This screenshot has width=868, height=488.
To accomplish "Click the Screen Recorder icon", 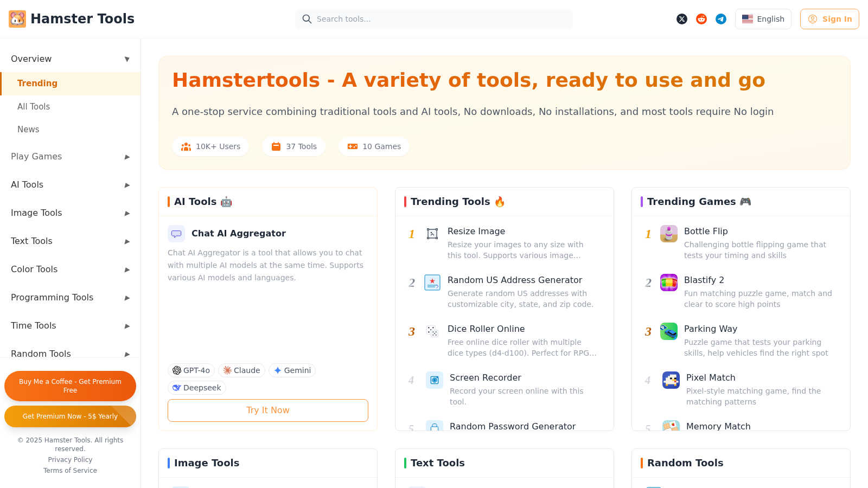I will coord(435,380).
